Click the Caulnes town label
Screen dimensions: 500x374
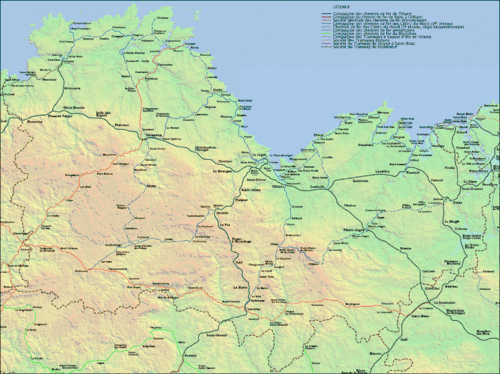(428, 271)
